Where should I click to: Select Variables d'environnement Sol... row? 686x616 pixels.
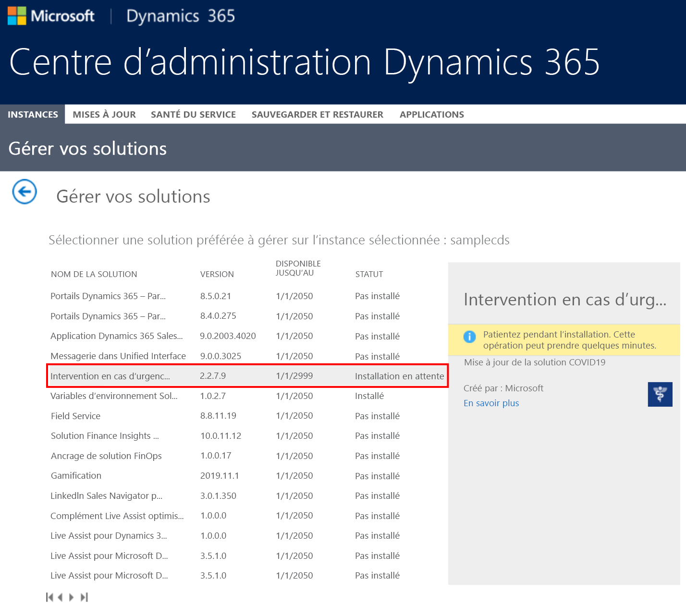[x=247, y=396]
